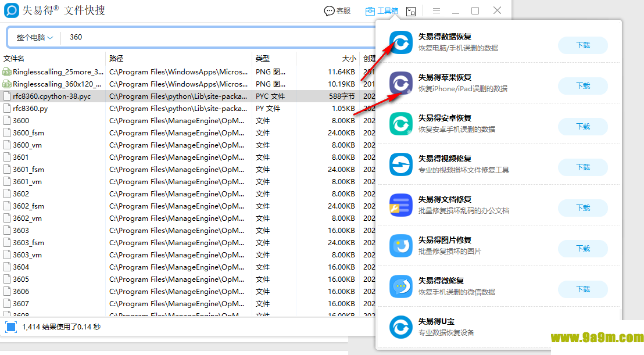Screen dimensions: 644x355
Task: Click the 11.64KB size cell
Action: click(341, 72)
